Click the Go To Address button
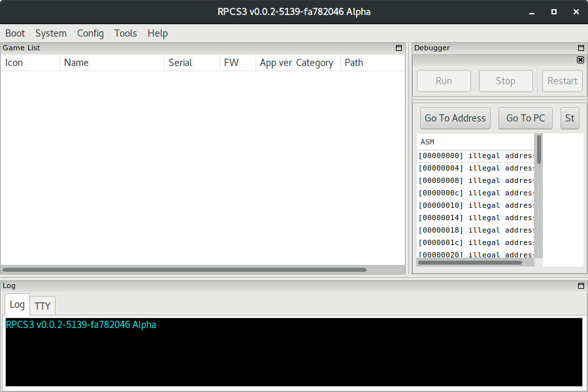The image size is (588, 392). (x=455, y=118)
